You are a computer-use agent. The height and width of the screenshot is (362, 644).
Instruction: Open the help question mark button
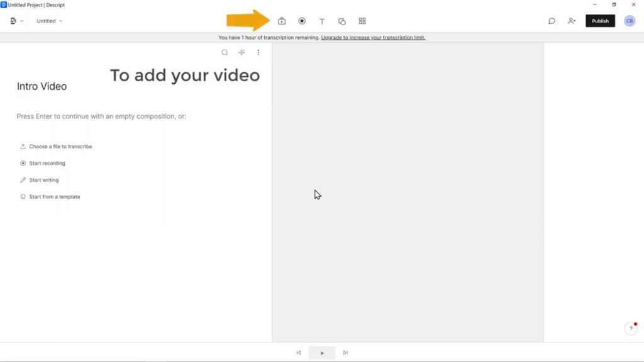(x=631, y=328)
